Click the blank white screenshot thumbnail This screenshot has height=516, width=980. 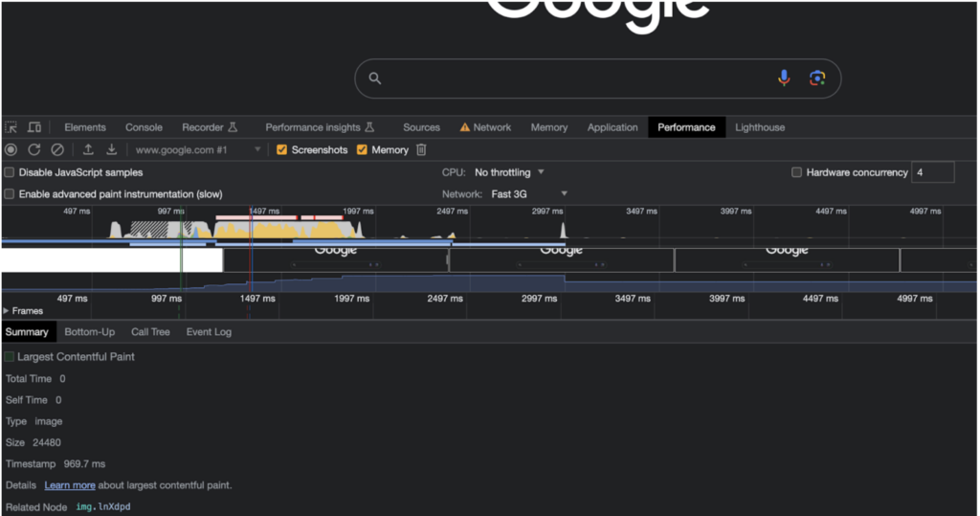point(112,260)
